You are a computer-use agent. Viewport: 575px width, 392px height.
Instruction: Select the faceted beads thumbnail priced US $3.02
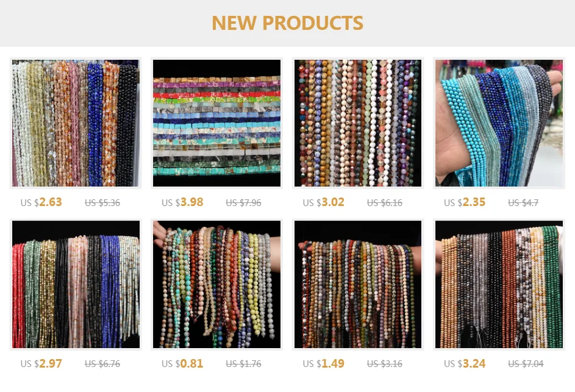coord(358,123)
